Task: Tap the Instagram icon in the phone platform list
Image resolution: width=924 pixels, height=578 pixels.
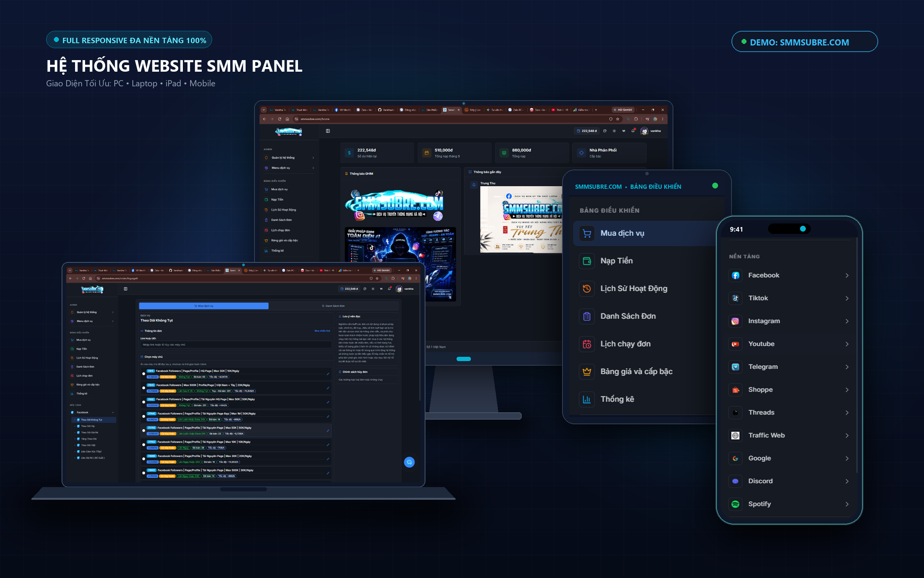Action: click(735, 321)
